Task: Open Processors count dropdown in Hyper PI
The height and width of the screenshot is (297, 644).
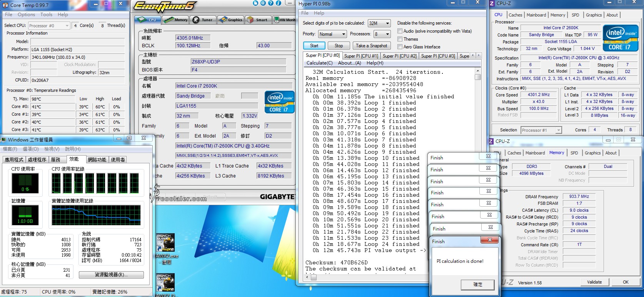Action: point(382,34)
